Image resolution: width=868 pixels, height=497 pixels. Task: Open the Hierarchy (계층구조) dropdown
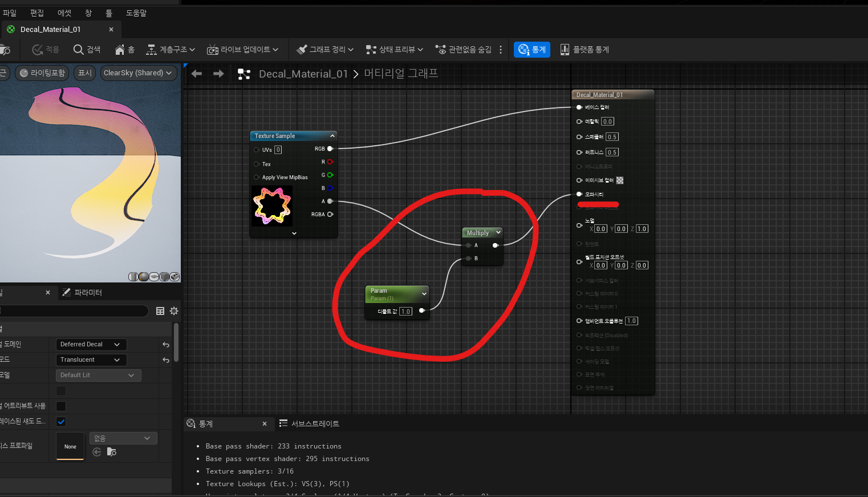pos(171,50)
